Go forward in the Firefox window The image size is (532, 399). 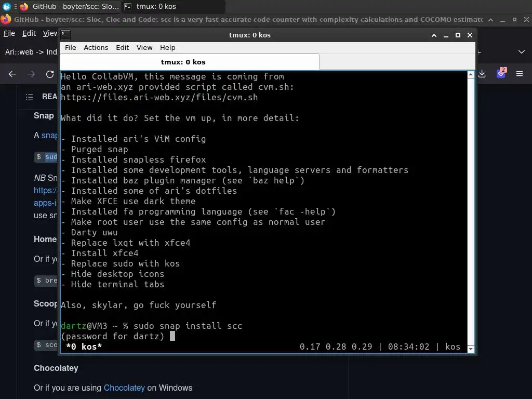tap(31, 74)
